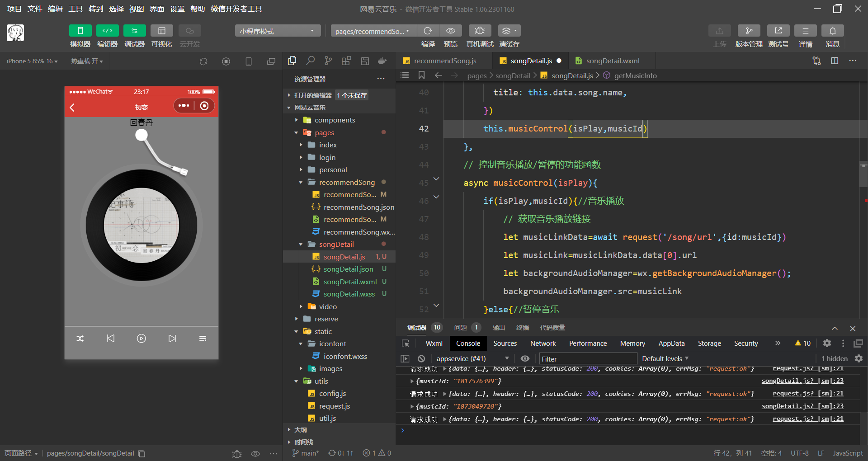Screen dimensions: 868x461
Task: Fold code at line 45
Action: (436, 179)
